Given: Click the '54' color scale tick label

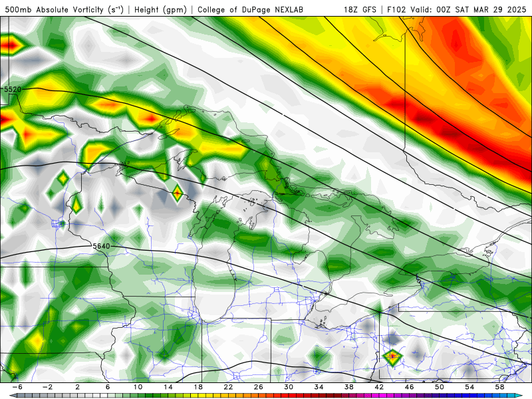Looking at the screenshot, I should click(469, 387).
